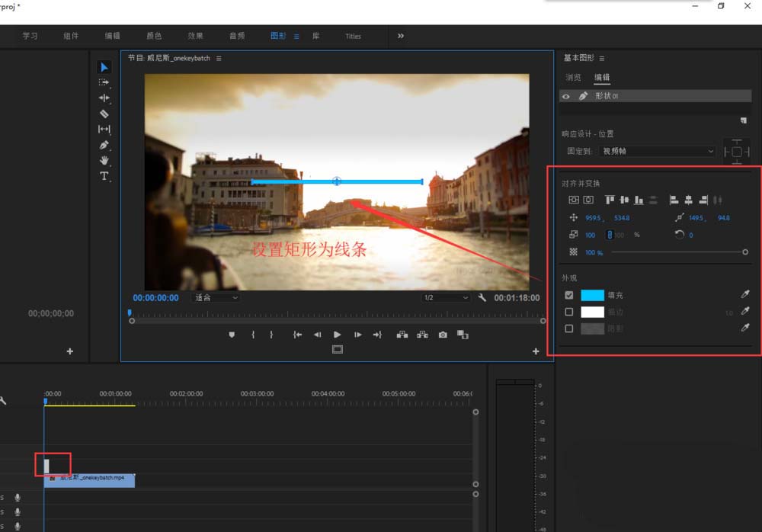Enable the 描边 (stroke) checkbox
Screen dimensions: 762x532
[569, 311]
